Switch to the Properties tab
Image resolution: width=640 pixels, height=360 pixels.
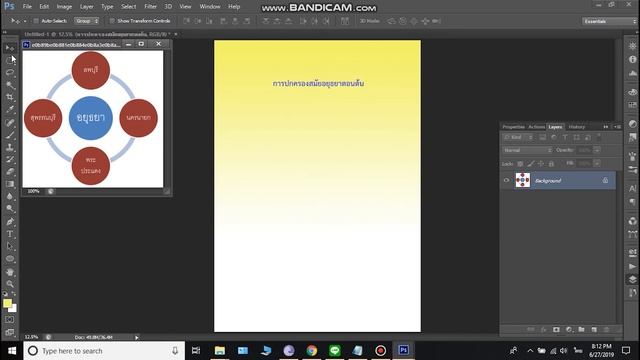pos(513,127)
